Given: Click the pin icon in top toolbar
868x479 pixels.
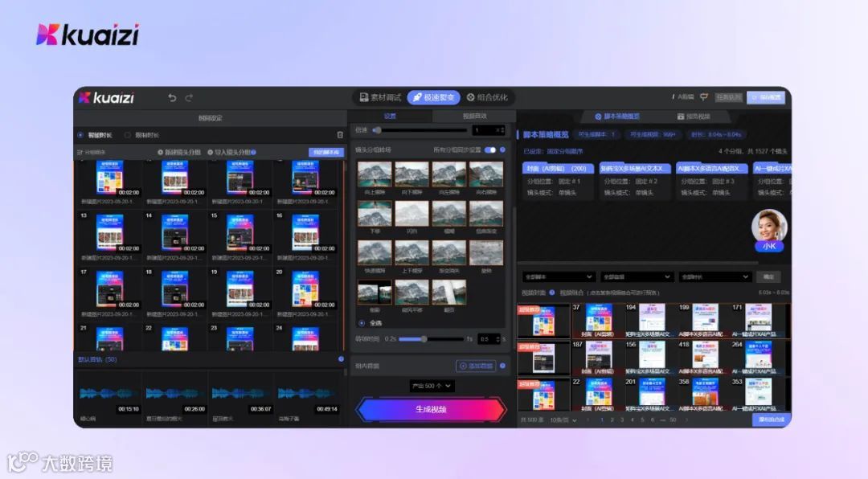Looking at the screenshot, I should coord(703,97).
